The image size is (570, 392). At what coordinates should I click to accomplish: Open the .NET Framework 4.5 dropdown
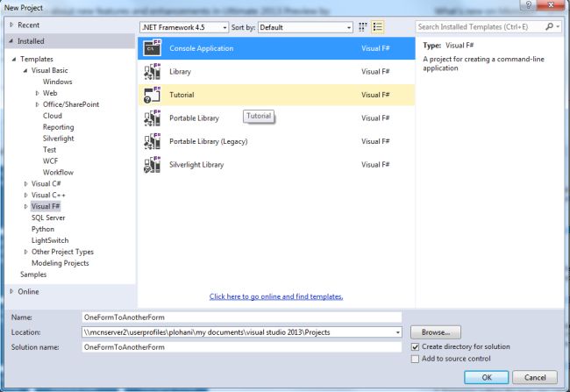(184, 27)
